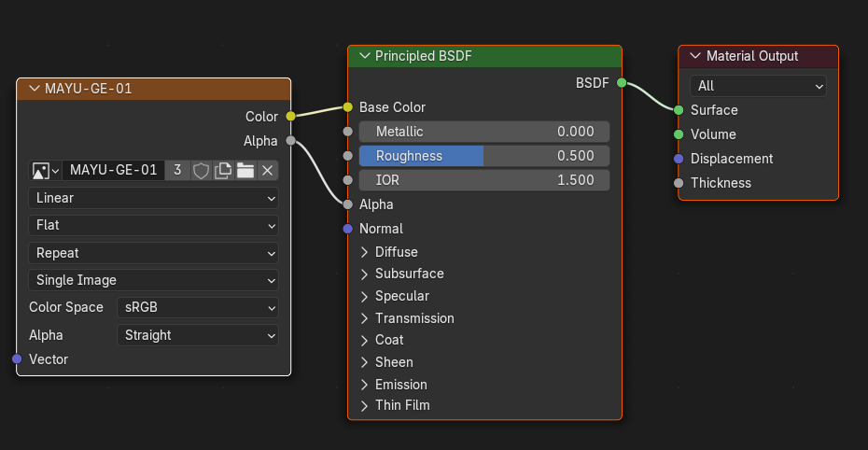Click the Roughness slider
The height and width of the screenshot is (450, 868).
click(483, 156)
